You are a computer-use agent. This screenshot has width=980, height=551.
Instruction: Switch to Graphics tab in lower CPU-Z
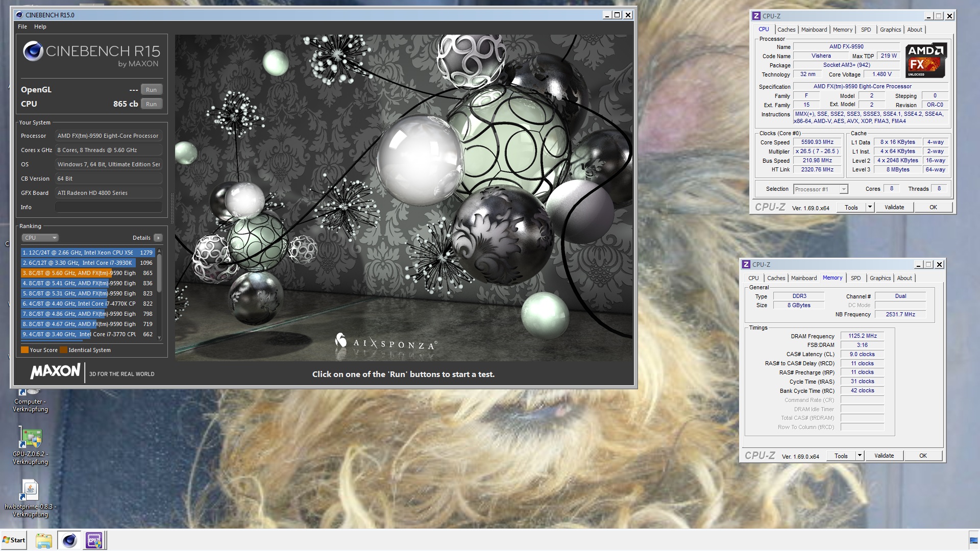click(880, 278)
